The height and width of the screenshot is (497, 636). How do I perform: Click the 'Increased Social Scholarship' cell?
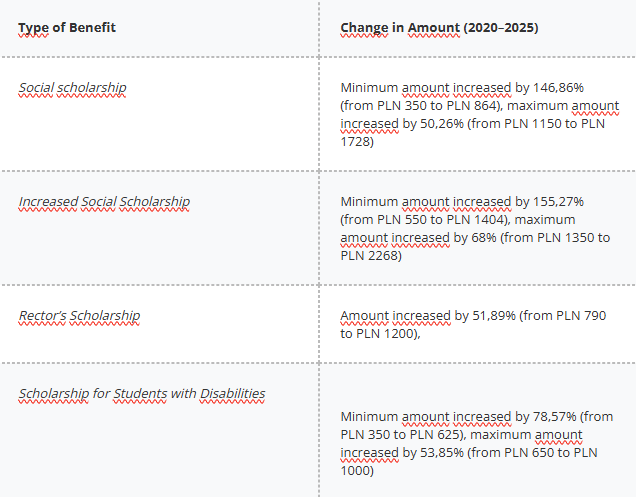(104, 202)
